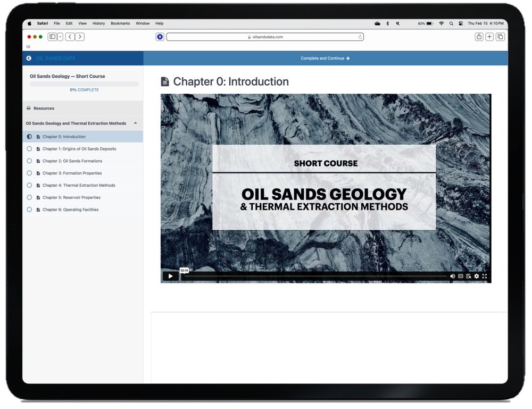Open the Share menu in Safari's toolbar
532x409 pixels.
coord(478,37)
